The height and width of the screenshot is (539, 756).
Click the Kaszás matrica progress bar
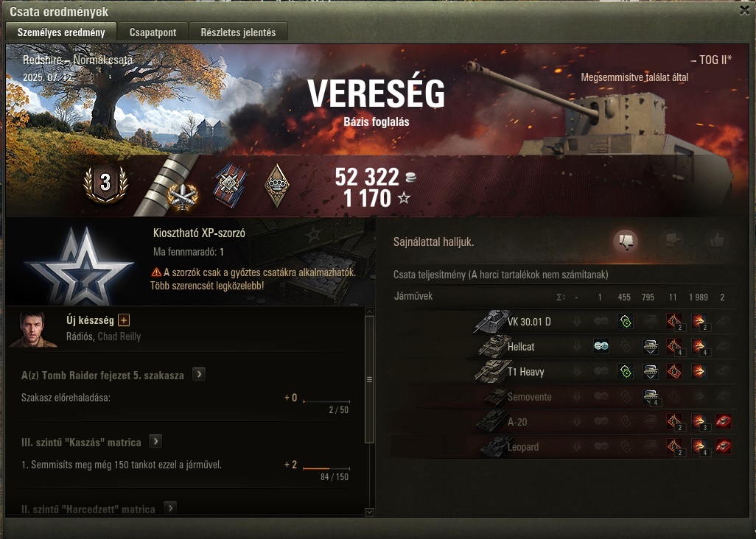pos(326,468)
